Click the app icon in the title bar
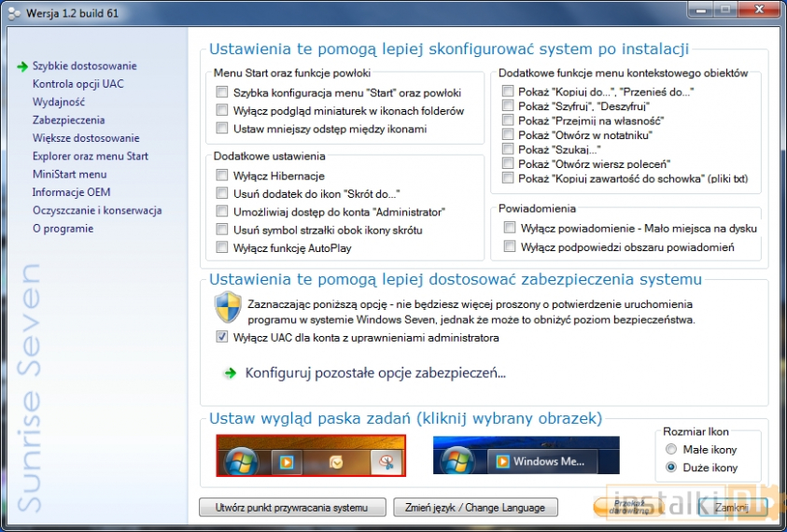787x532 pixels. [14, 12]
